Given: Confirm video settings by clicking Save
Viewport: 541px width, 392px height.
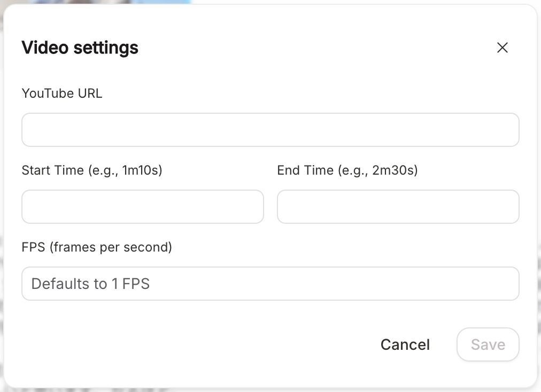Looking at the screenshot, I should [488, 344].
